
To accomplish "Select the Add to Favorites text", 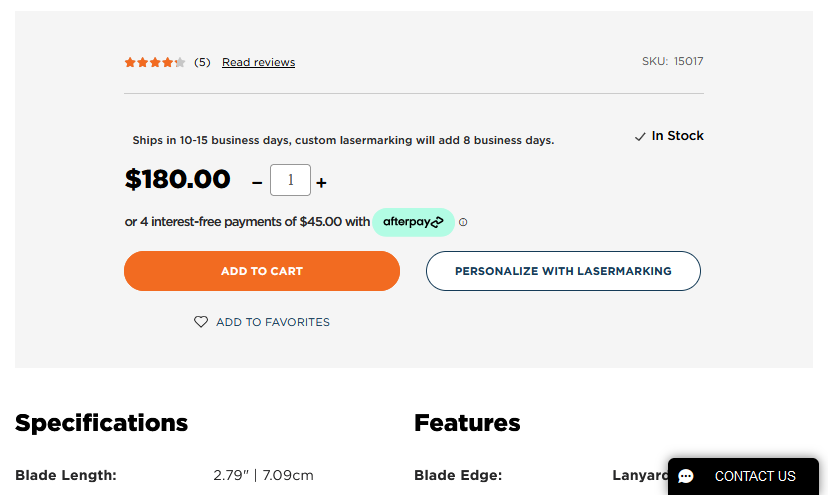I will pyautogui.click(x=273, y=322).
